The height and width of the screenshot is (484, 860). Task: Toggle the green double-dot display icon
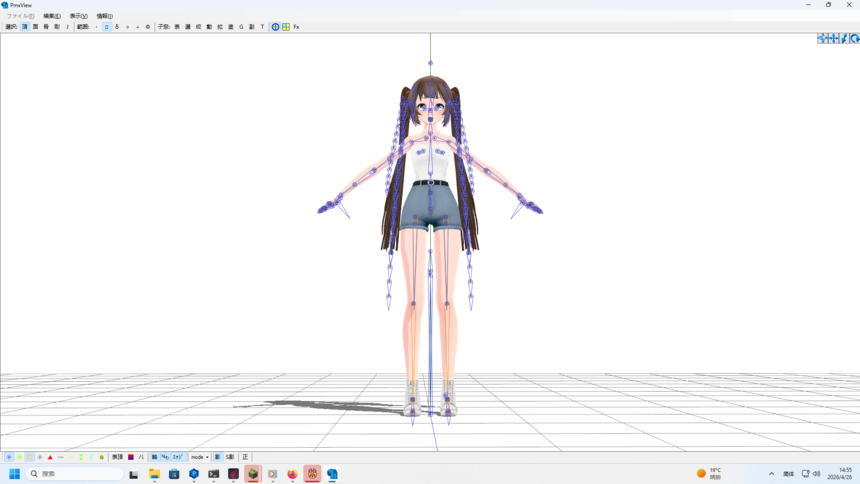click(x=81, y=457)
